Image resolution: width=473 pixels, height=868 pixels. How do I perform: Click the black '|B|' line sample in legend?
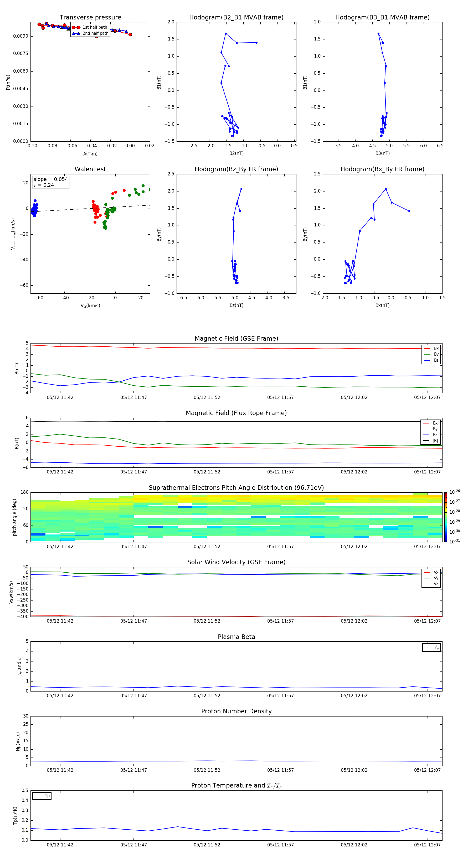point(426,441)
